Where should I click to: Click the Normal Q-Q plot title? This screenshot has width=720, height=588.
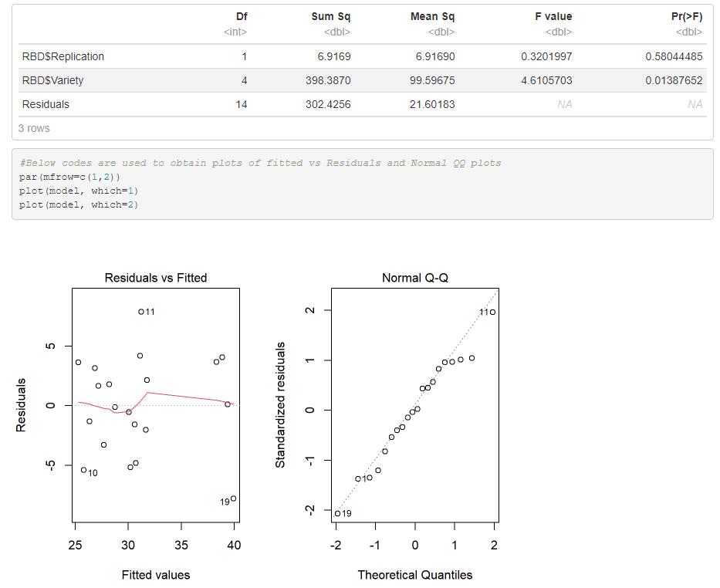click(x=414, y=276)
